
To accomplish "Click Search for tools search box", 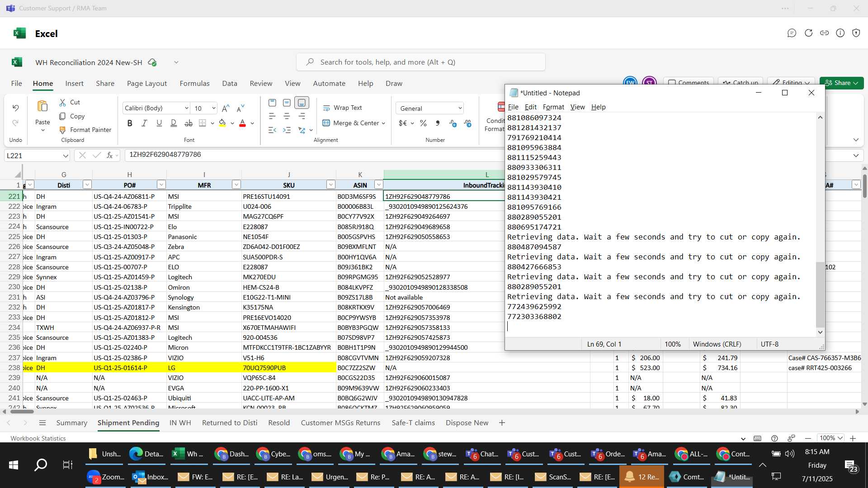I will 420,62.
